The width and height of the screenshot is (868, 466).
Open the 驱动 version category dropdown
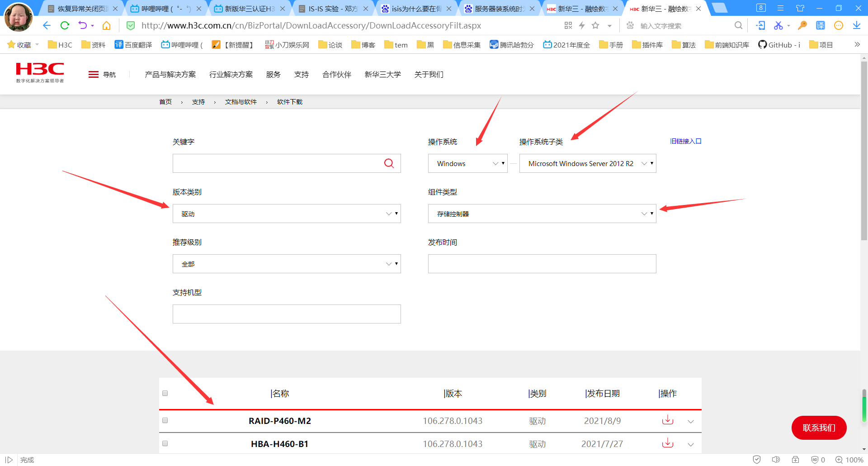(x=287, y=214)
